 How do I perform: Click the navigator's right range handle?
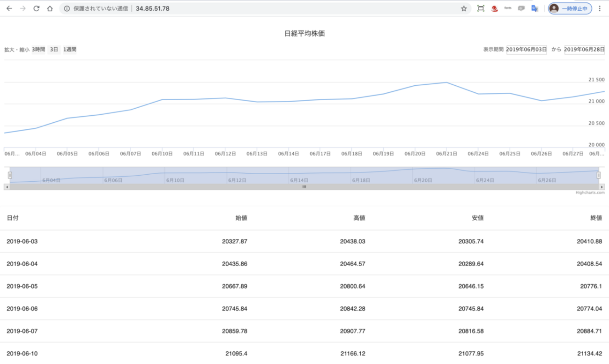click(x=599, y=175)
